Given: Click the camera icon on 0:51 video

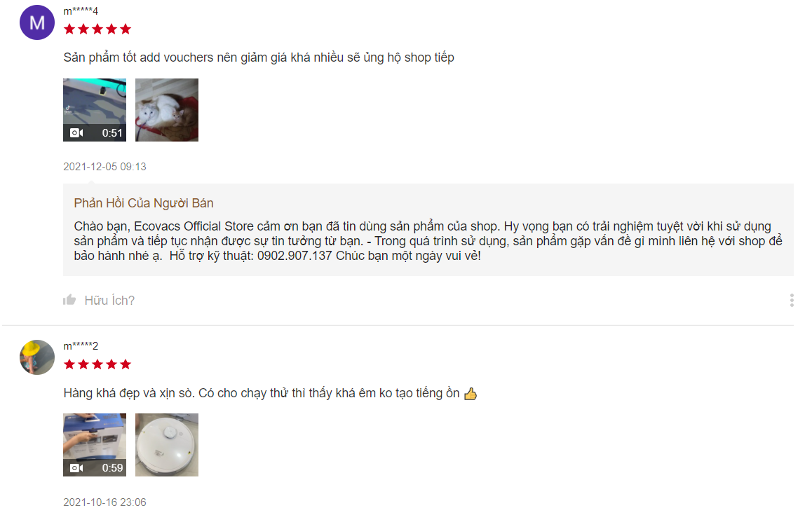Looking at the screenshot, I should (76, 133).
